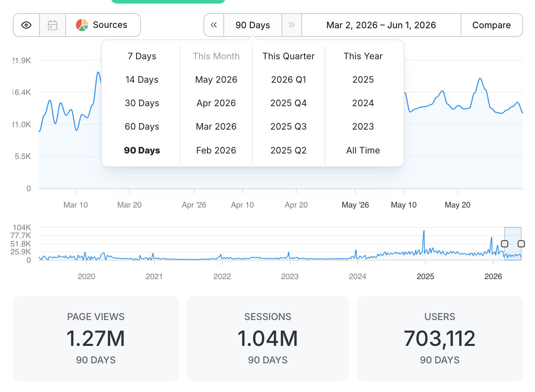Click the highlighted selection on overview timeline
The height and width of the screenshot is (392, 535).
click(513, 244)
